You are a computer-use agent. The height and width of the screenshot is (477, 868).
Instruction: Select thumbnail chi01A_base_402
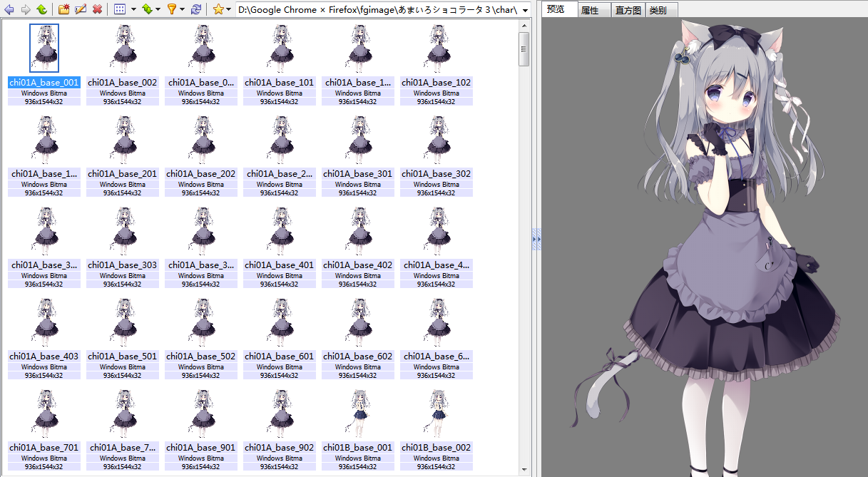point(358,230)
